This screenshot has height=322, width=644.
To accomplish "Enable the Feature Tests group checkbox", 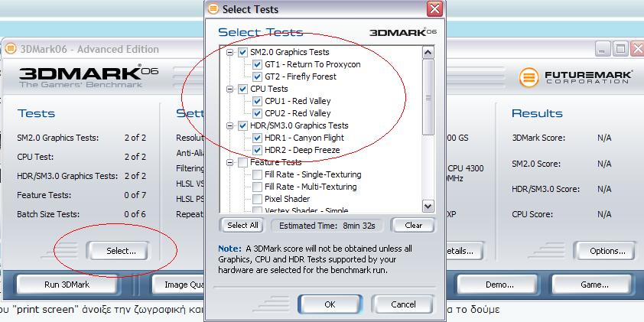I will pos(242,162).
